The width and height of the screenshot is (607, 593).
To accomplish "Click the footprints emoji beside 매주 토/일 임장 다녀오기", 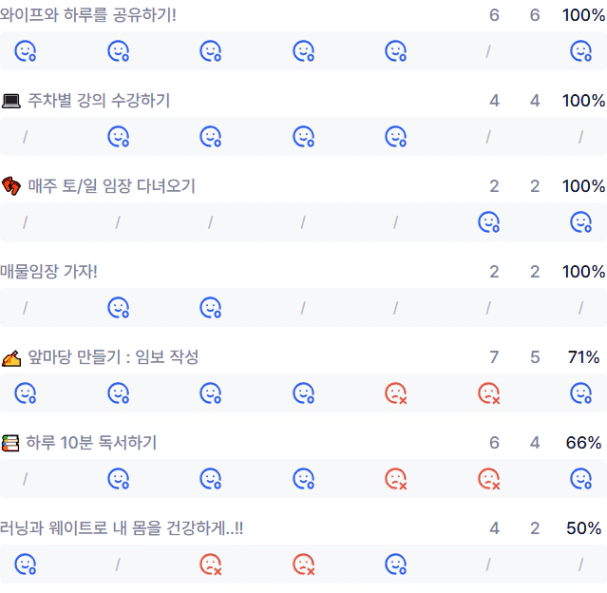I will pyautogui.click(x=12, y=186).
